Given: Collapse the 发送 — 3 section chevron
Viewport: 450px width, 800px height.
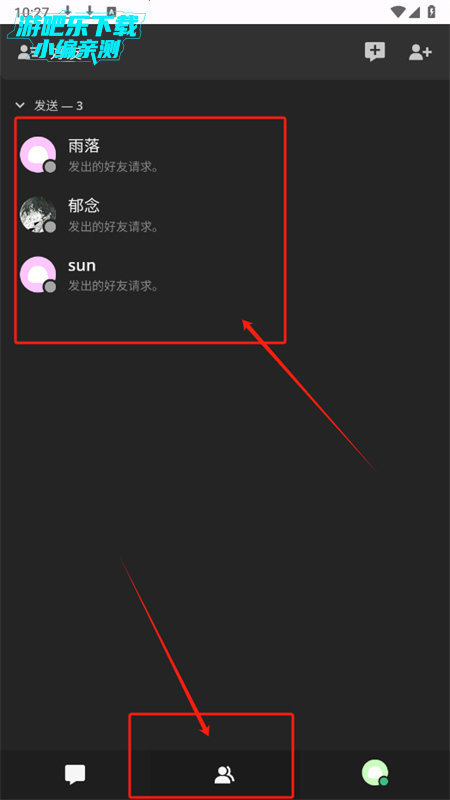Looking at the screenshot, I should coord(20,106).
